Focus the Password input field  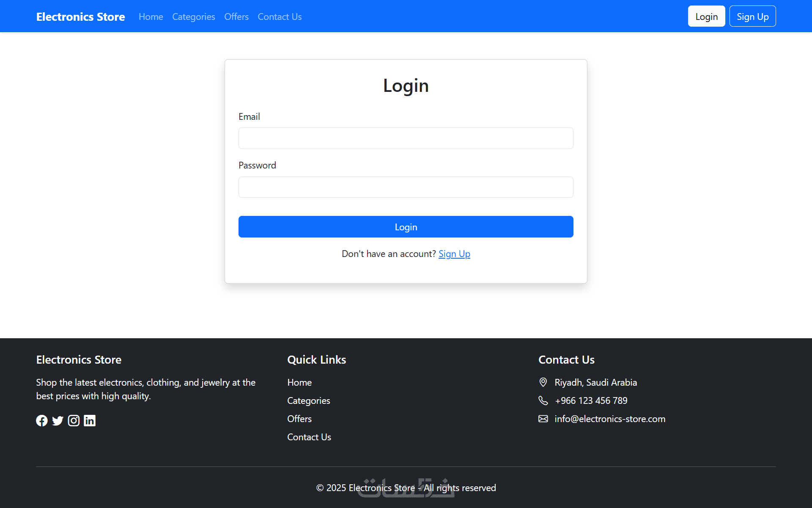tap(406, 187)
